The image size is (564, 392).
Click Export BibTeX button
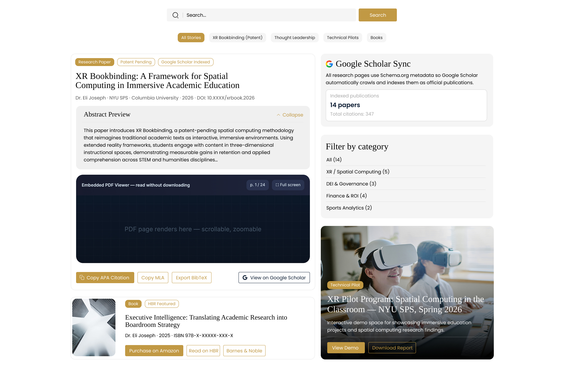pyautogui.click(x=192, y=278)
